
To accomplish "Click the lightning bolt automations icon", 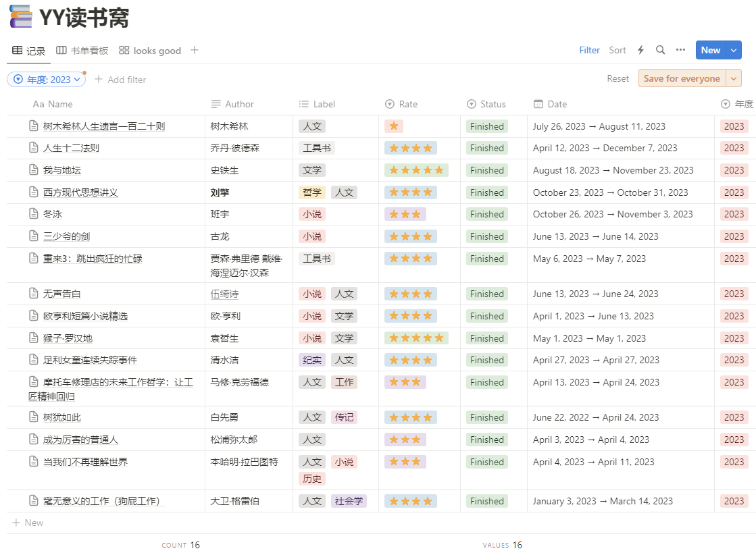I will [x=640, y=50].
